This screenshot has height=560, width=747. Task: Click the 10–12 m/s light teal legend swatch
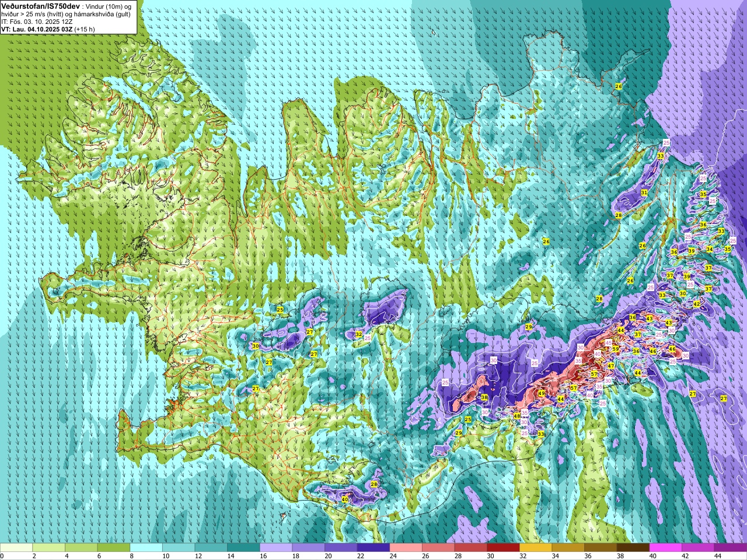179,548
